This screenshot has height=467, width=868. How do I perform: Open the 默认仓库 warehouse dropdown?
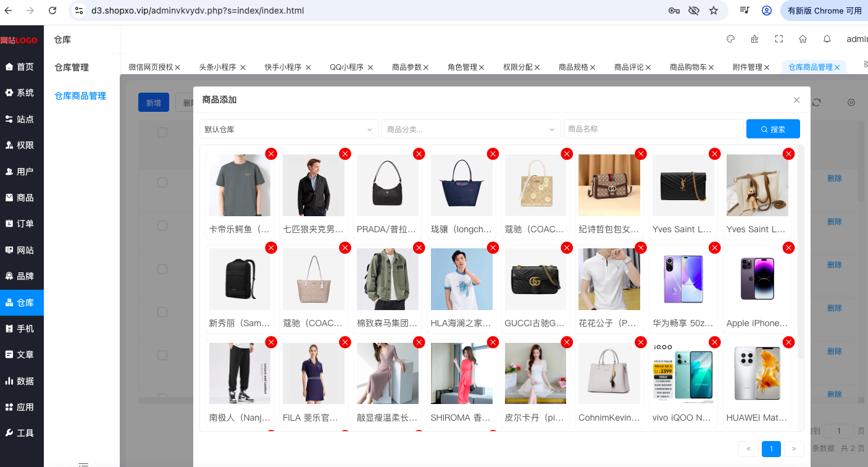click(x=289, y=129)
